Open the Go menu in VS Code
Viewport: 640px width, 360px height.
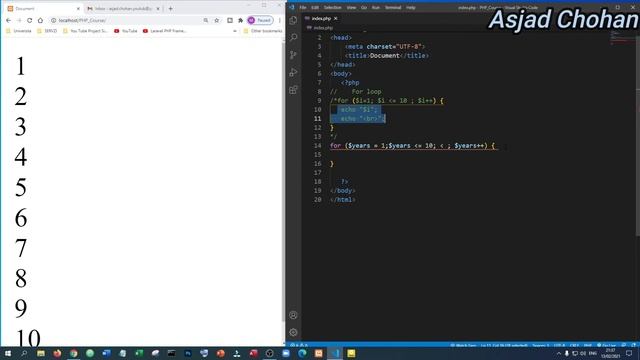364,7
